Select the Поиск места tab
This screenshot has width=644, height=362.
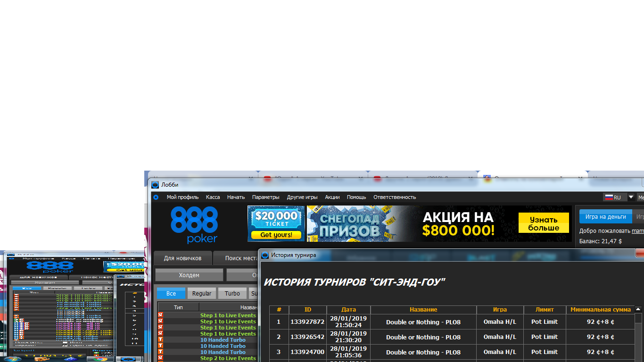[236, 258]
